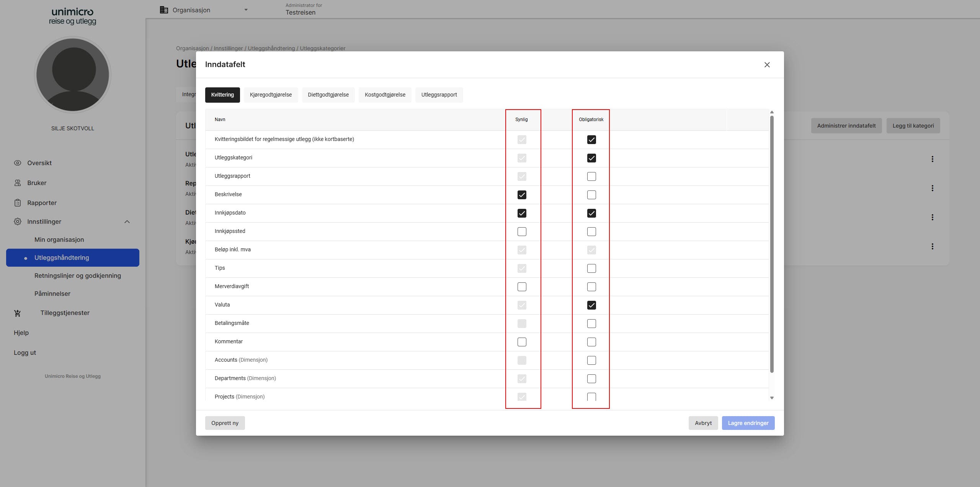Open the Organisasjon dropdown arrow
The width and height of the screenshot is (980, 487).
click(246, 10)
